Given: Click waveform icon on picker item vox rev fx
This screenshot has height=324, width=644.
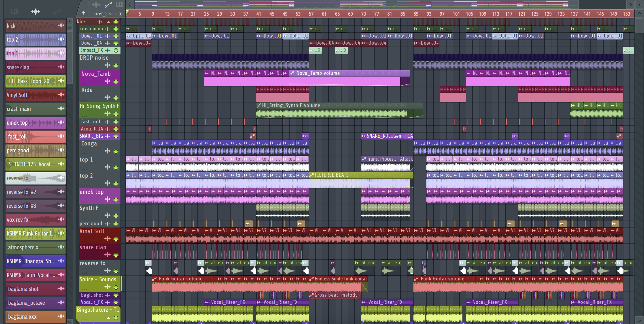Looking at the screenshot, I should (61, 219).
